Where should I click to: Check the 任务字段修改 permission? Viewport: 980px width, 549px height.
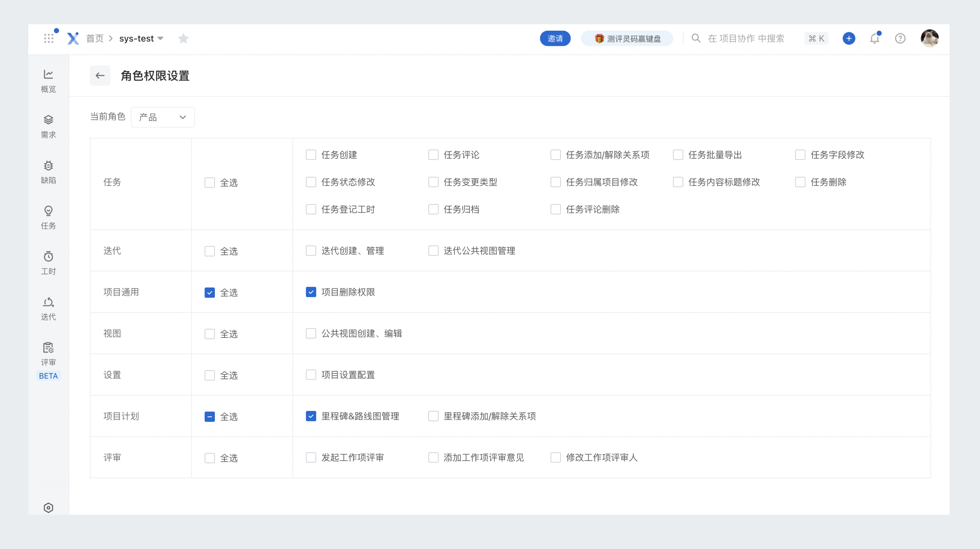(x=800, y=155)
